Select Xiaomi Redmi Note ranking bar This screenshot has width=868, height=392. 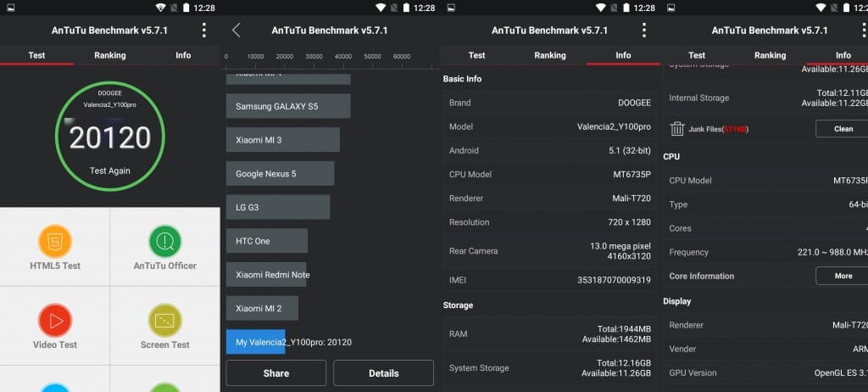click(x=266, y=274)
